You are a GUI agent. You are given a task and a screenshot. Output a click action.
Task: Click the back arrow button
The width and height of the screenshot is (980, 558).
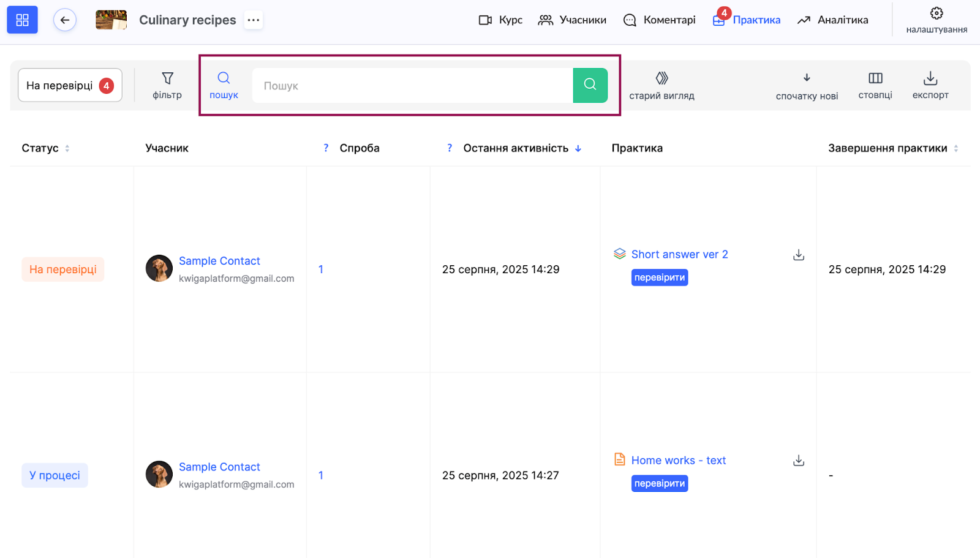65,20
